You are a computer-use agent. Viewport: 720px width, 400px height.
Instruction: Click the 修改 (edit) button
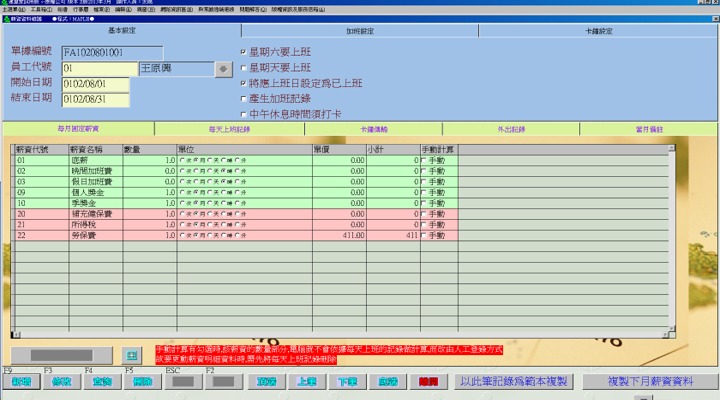click(62, 382)
